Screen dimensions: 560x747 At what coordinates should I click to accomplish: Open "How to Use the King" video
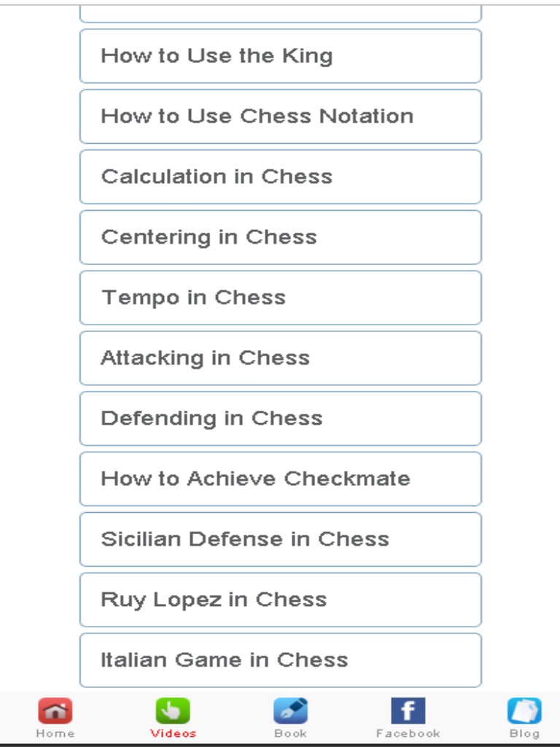[x=280, y=56]
